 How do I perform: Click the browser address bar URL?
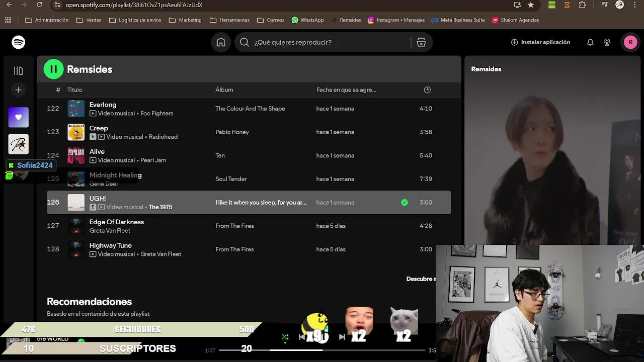pyautogui.click(x=134, y=5)
